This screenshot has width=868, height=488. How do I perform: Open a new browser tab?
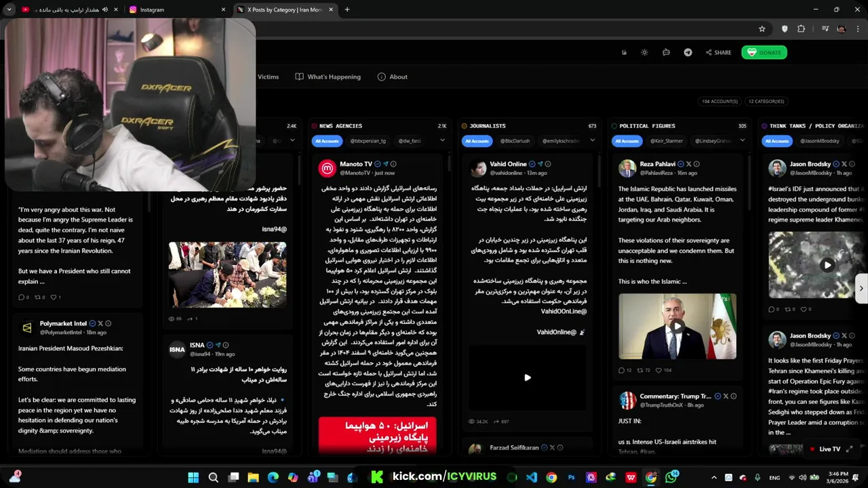[x=347, y=9]
